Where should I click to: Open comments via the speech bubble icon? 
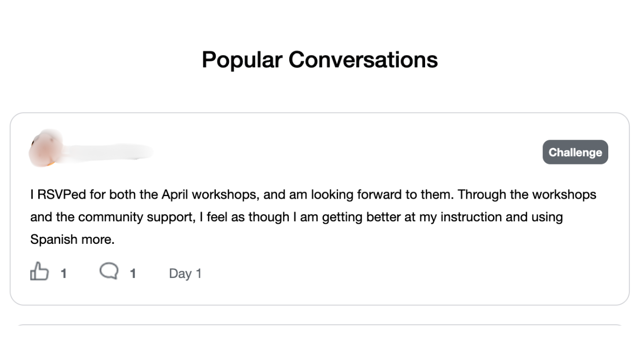pyautogui.click(x=109, y=271)
